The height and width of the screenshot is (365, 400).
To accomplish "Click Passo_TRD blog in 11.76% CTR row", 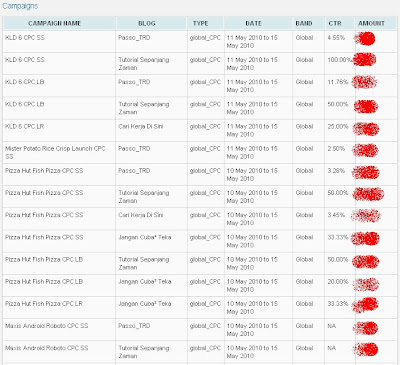I will click(x=134, y=82).
